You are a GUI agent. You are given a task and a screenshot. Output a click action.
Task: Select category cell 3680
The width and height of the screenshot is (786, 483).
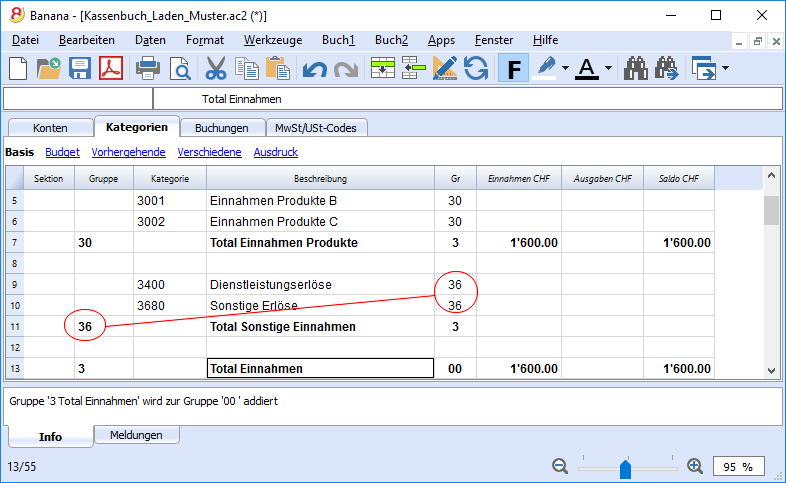[x=169, y=306]
